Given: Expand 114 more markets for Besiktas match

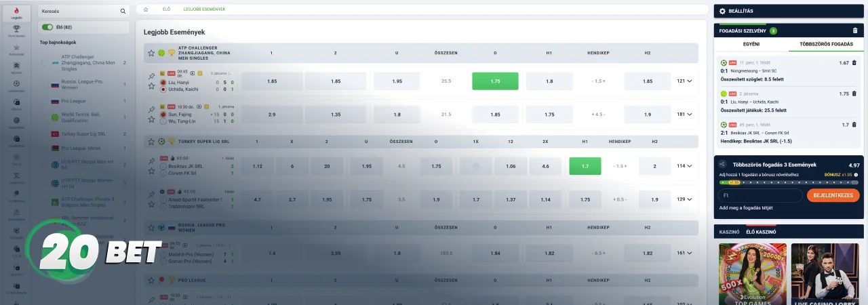Looking at the screenshot, I should tap(684, 165).
